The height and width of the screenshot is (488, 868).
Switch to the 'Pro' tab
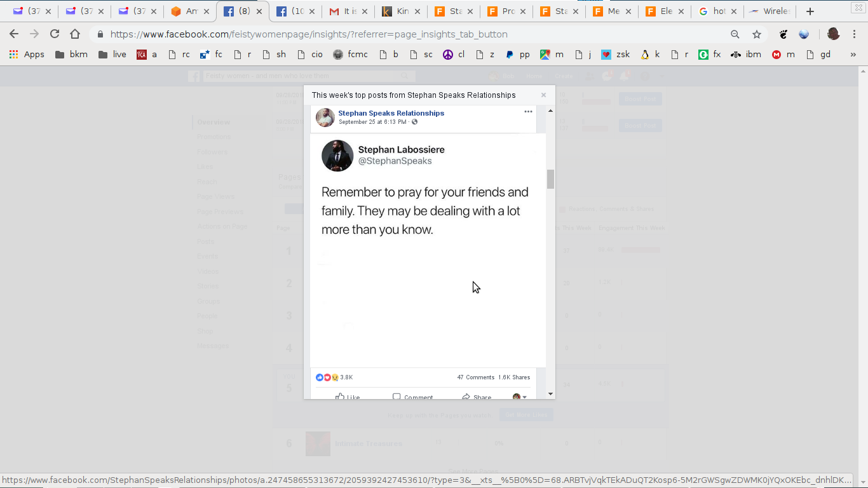[505, 11]
